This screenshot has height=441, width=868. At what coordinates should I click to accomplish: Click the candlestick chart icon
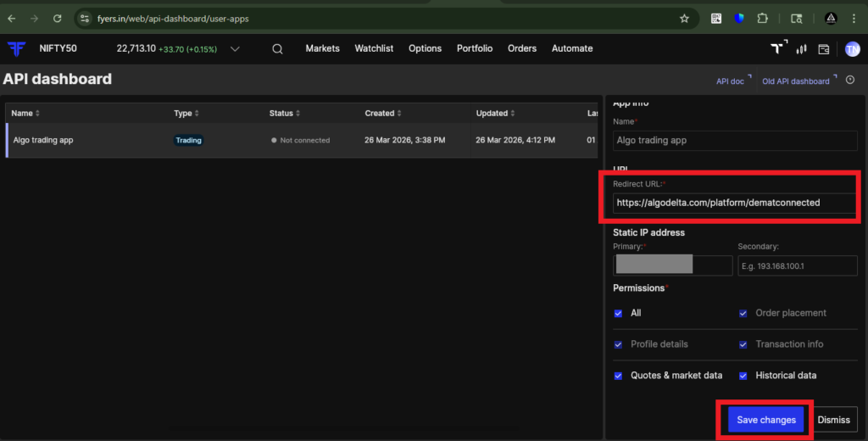tap(801, 49)
